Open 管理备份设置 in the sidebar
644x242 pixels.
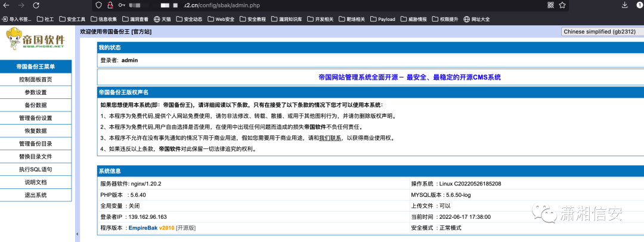(x=36, y=118)
